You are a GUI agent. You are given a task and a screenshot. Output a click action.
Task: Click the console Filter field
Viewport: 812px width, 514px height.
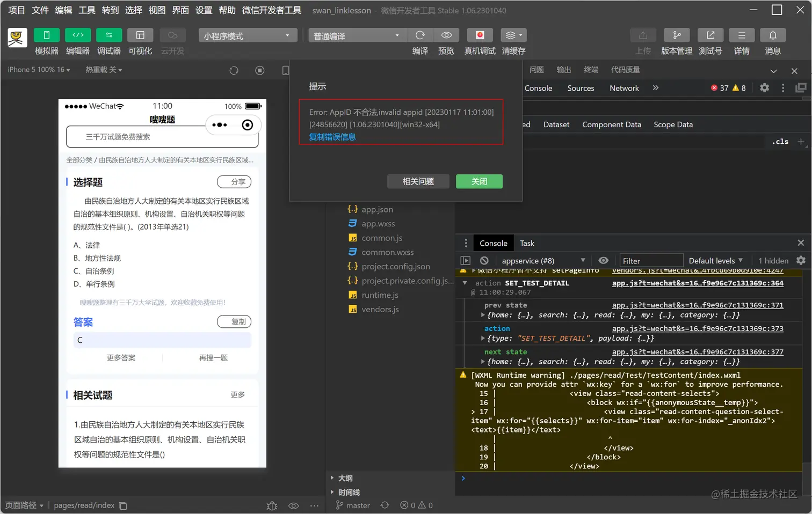pos(651,261)
